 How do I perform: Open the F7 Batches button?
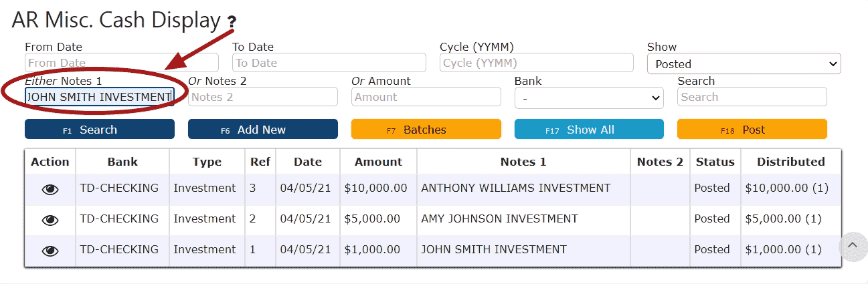point(426,130)
